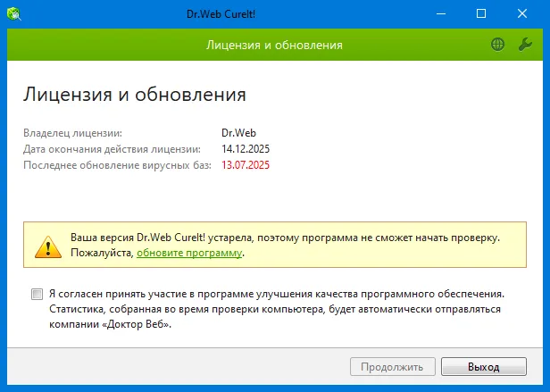This screenshot has width=550, height=392.
Task: Click the "Последнее обновление вирусных баз" label
Action: [x=117, y=165]
